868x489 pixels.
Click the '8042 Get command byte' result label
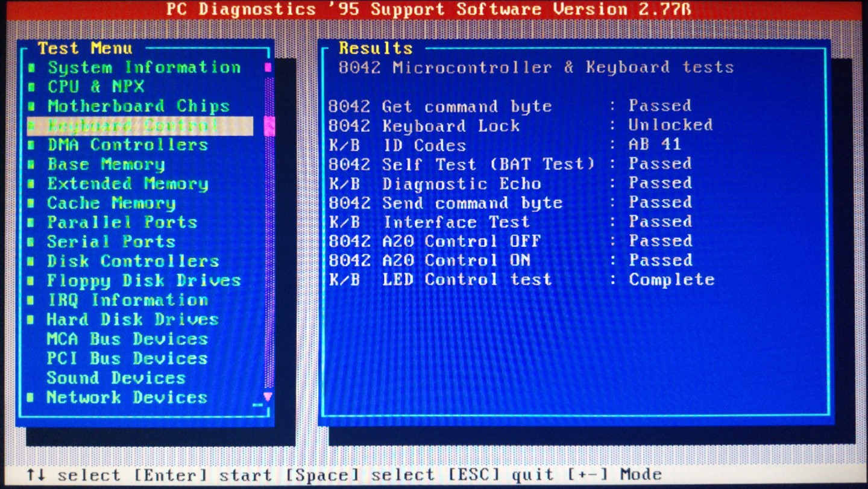pyautogui.click(x=440, y=107)
